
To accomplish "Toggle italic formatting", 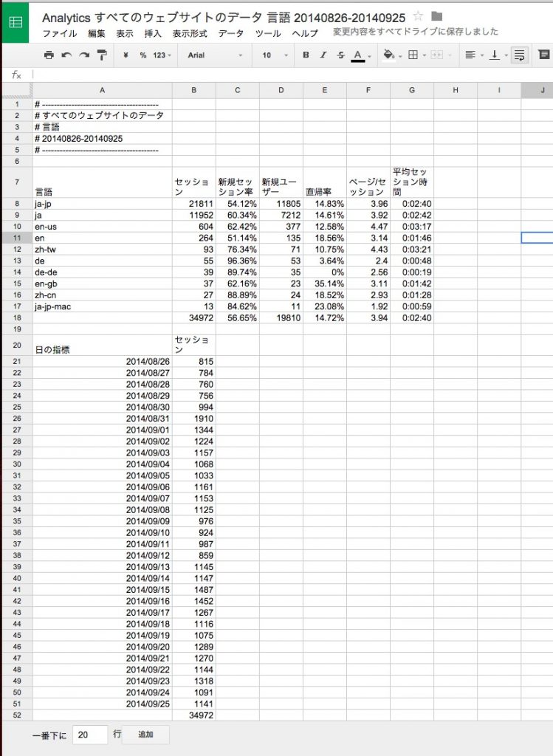I will pos(323,55).
